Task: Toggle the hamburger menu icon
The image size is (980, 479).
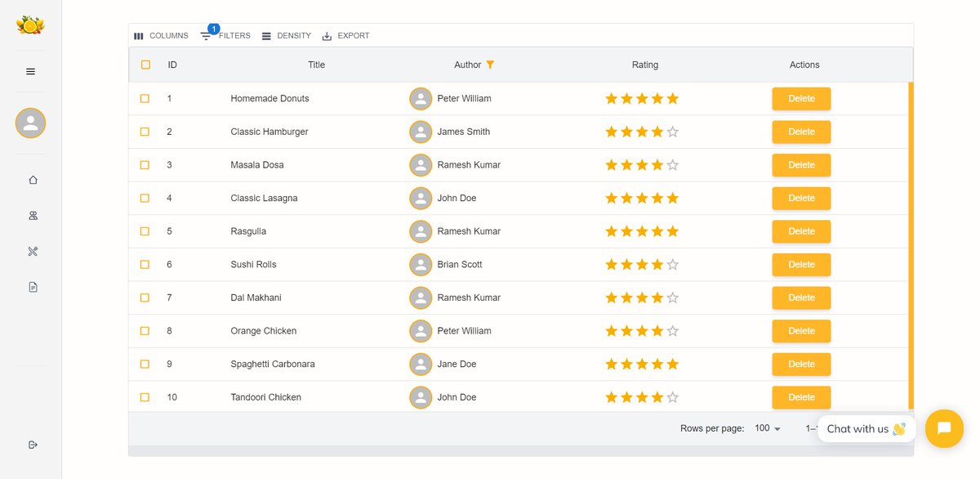Action: (x=31, y=72)
